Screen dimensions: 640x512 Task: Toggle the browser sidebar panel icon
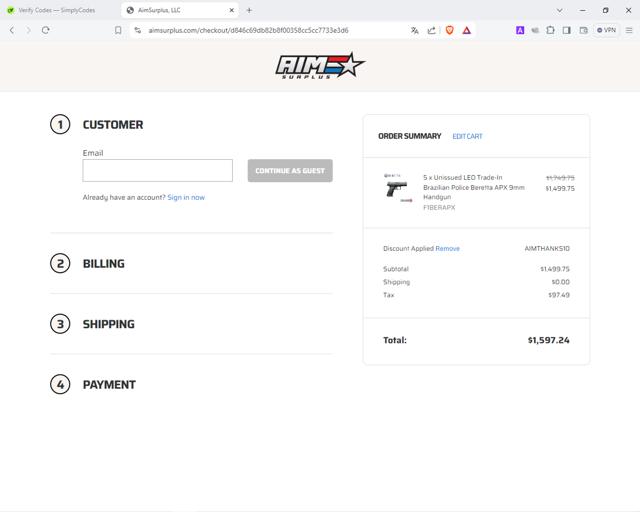tap(567, 30)
